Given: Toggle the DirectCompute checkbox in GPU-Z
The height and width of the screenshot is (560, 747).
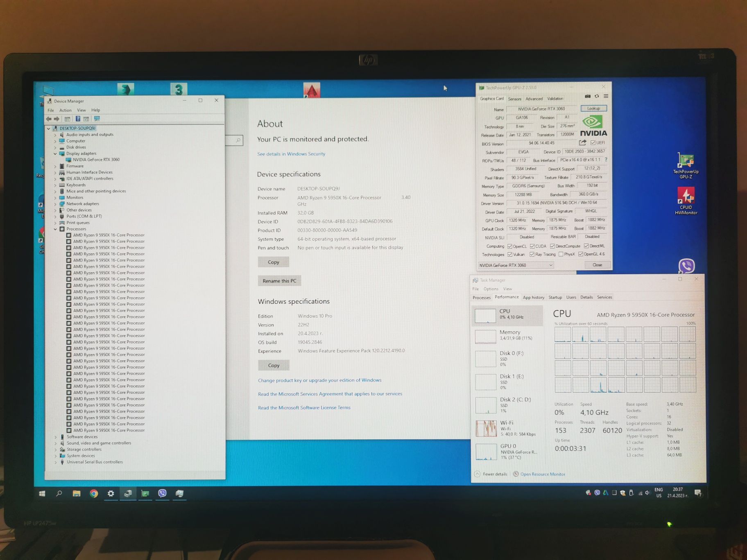Looking at the screenshot, I should [552, 246].
